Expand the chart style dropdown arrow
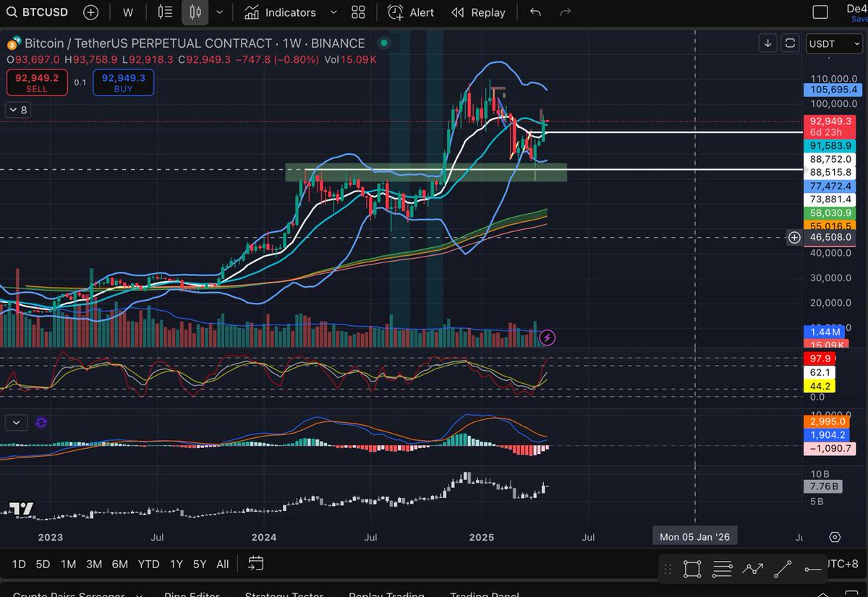 (219, 12)
